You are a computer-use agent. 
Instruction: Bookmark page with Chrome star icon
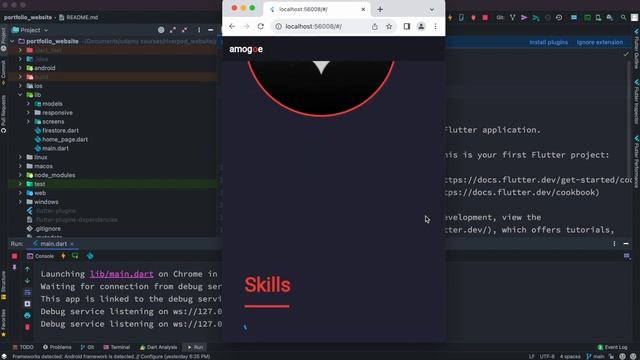pyautogui.click(x=389, y=27)
